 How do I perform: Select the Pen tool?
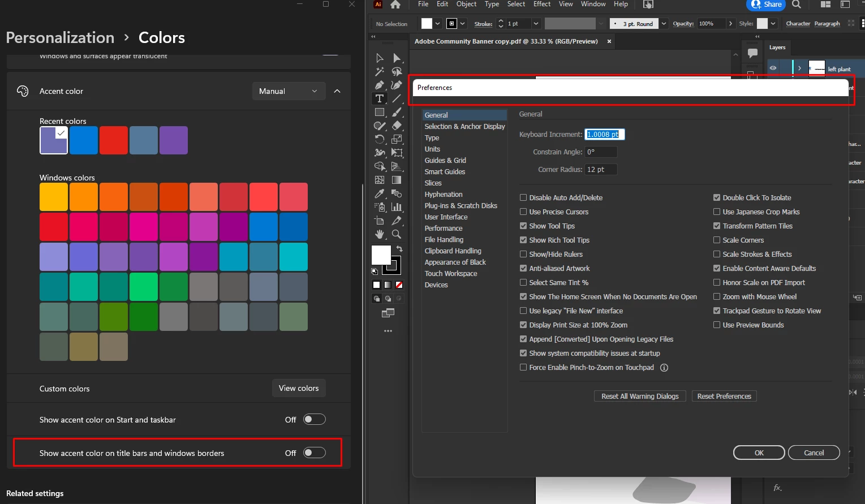380,85
